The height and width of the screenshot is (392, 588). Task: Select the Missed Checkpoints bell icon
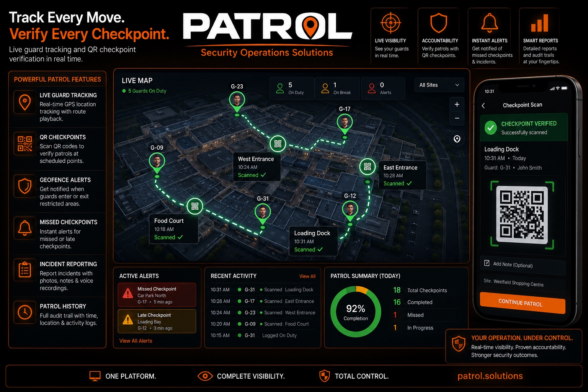click(x=25, y=228)
